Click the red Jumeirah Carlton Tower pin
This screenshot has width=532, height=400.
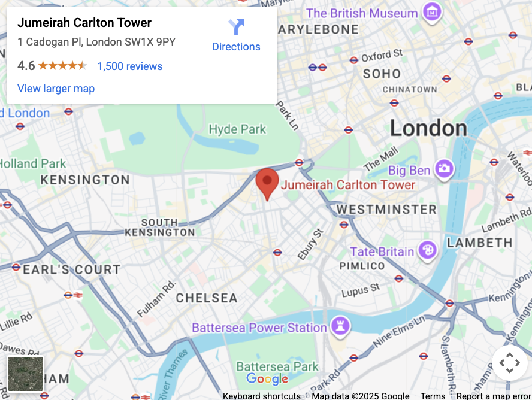[x=267, y=184]
